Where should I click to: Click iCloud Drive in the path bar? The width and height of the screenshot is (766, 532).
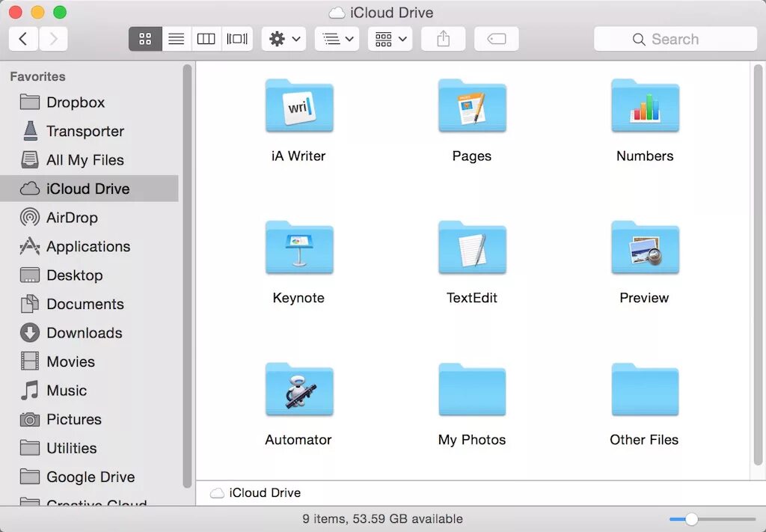click(x=256, y=492)
